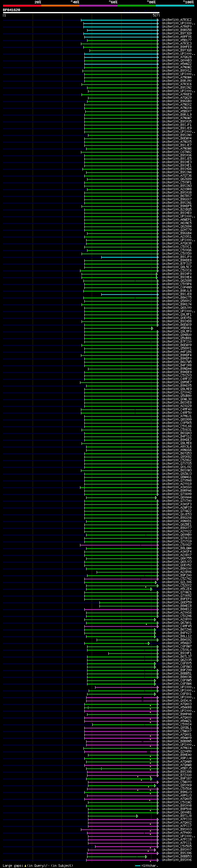The image size is (197, 868).
Task: Open hit UniRef100_C5YL66
Action: 177,426
